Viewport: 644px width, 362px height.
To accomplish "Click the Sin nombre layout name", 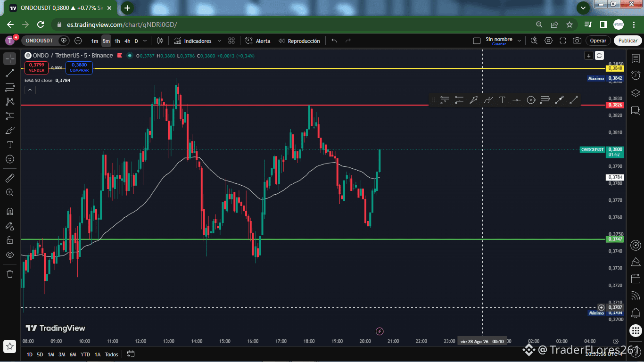I will (x=499, y=40).
